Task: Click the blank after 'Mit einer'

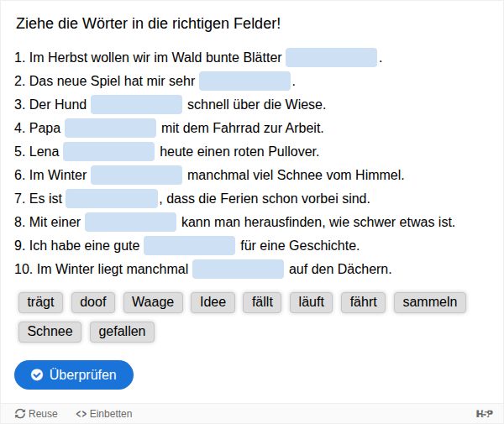Action: [130, 222]
